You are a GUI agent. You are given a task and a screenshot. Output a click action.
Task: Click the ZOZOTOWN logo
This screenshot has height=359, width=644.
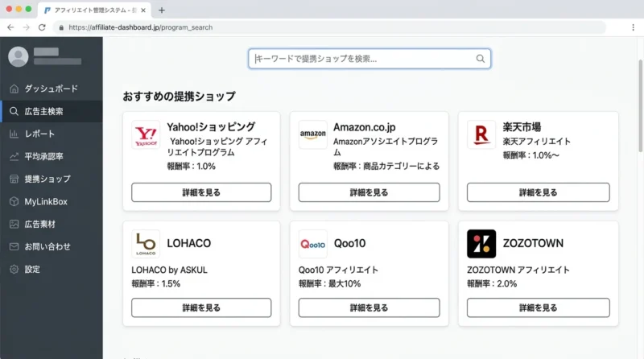[481, 244]
